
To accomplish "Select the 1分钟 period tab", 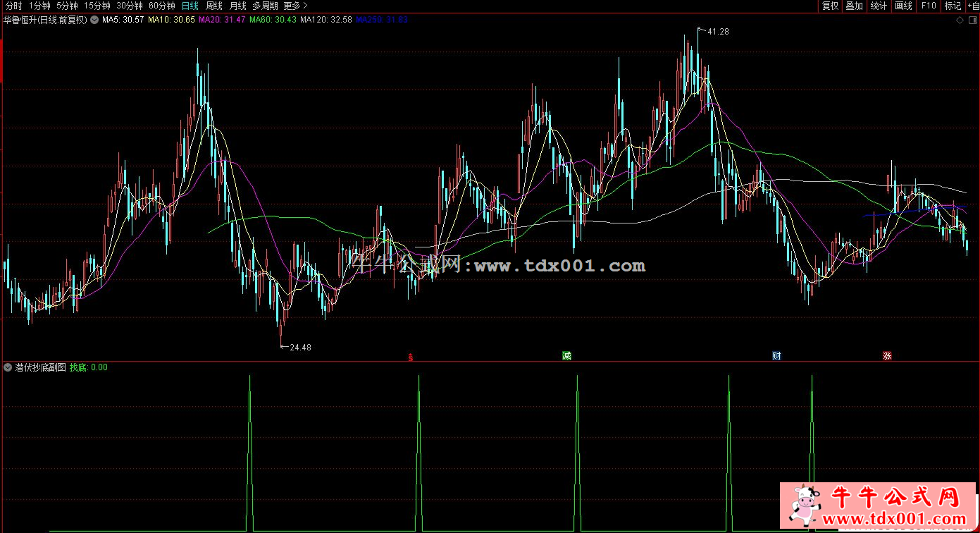I will (x=39, y=6).
